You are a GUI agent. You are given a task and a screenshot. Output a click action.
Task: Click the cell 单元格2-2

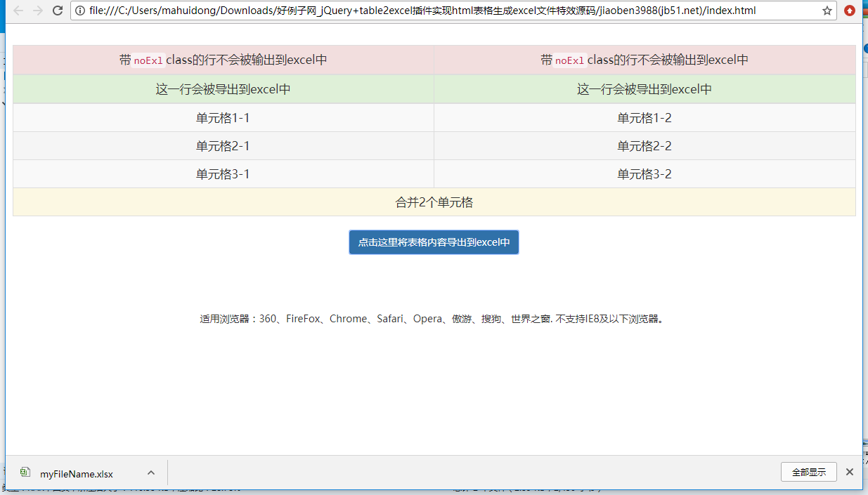tap(644, 146)
